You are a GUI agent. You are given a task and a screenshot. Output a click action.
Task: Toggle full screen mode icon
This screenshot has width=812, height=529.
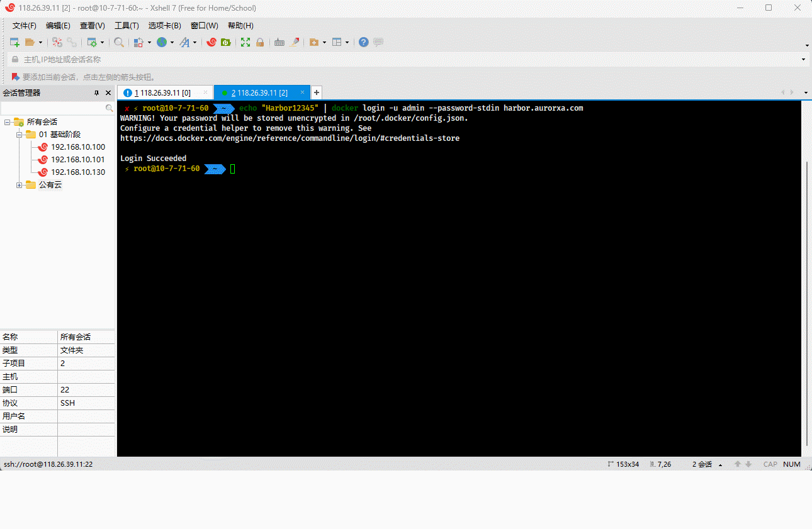(245, 42)
